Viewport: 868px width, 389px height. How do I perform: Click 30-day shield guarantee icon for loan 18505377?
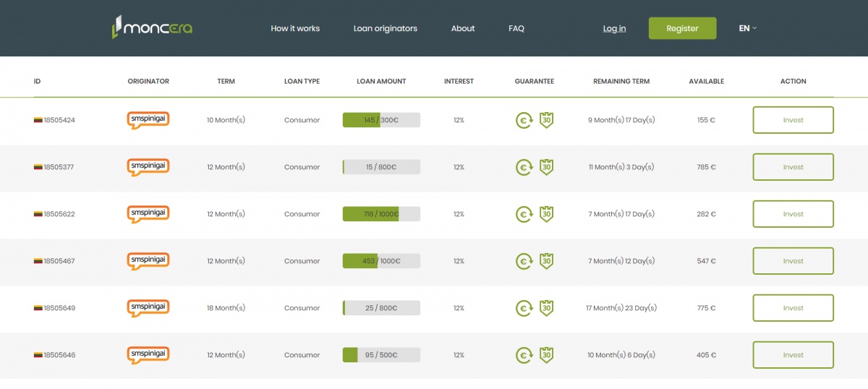(x=547, y=167)
